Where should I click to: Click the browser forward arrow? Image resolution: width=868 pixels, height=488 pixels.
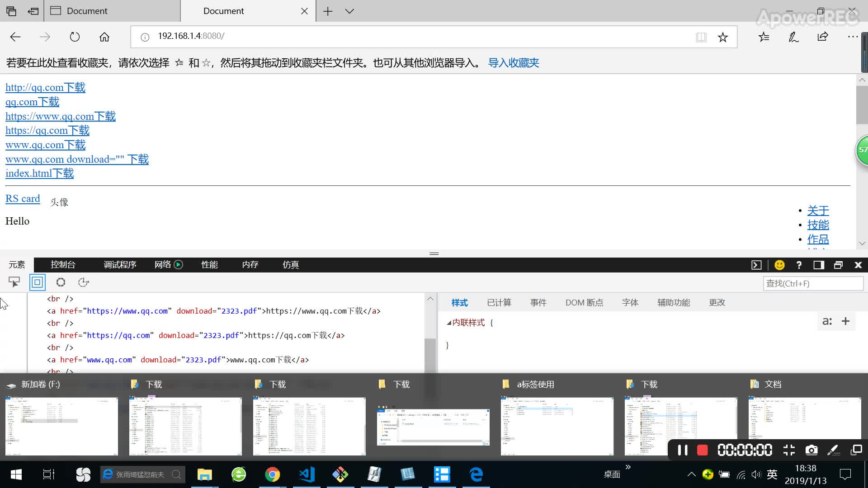pyautogui.click(x=45, y=37)
